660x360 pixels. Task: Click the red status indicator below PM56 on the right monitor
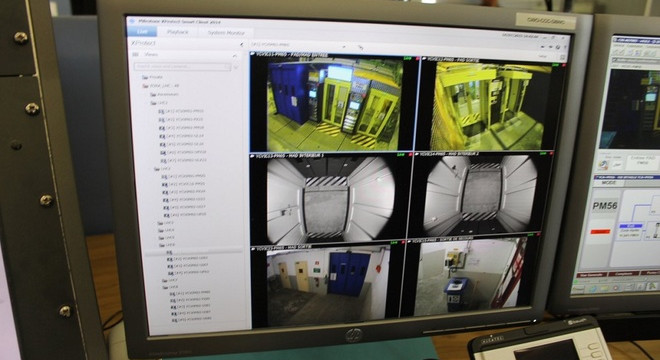600,232
